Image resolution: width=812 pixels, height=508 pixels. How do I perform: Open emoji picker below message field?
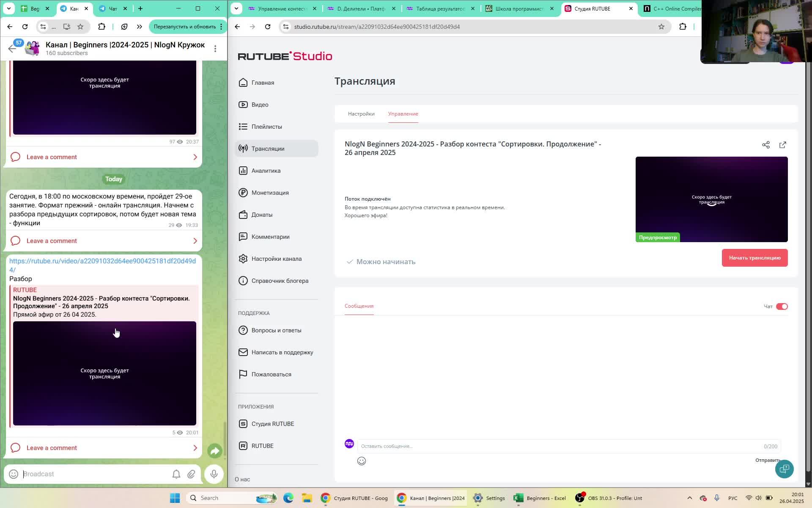[x=361, y=461]
